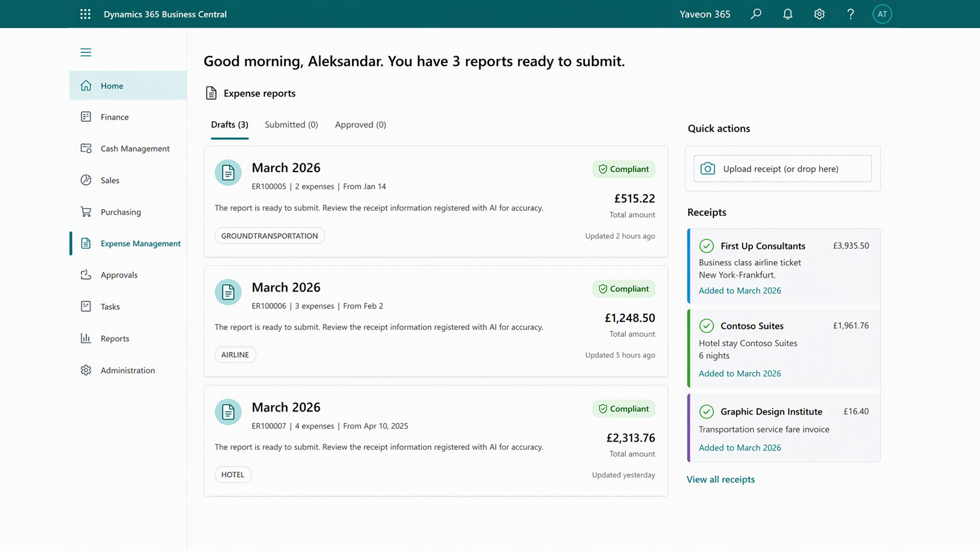
Task: Open the First Up Consultants receipt
Action: [784, 266]
